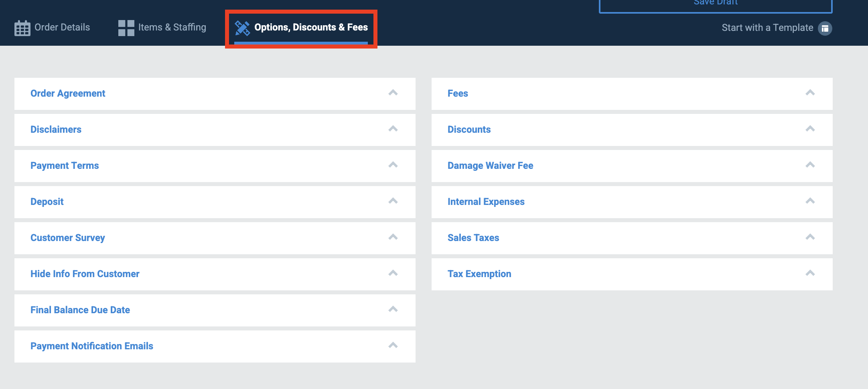Click the Discounts heading
868x389 pixels.
click(x=469, y=130)
